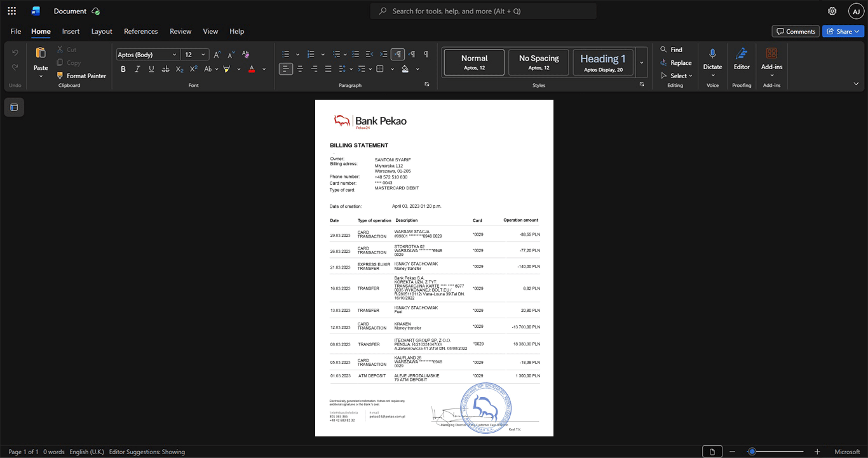Set left-to-right text direction
The image size is (868, 458).
coord(398,55)
